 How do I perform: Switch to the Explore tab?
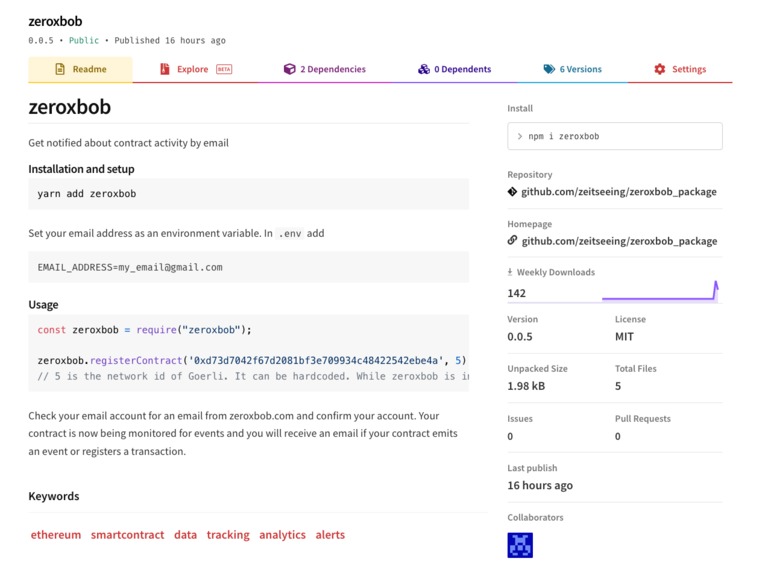click(x=195, y=69)
